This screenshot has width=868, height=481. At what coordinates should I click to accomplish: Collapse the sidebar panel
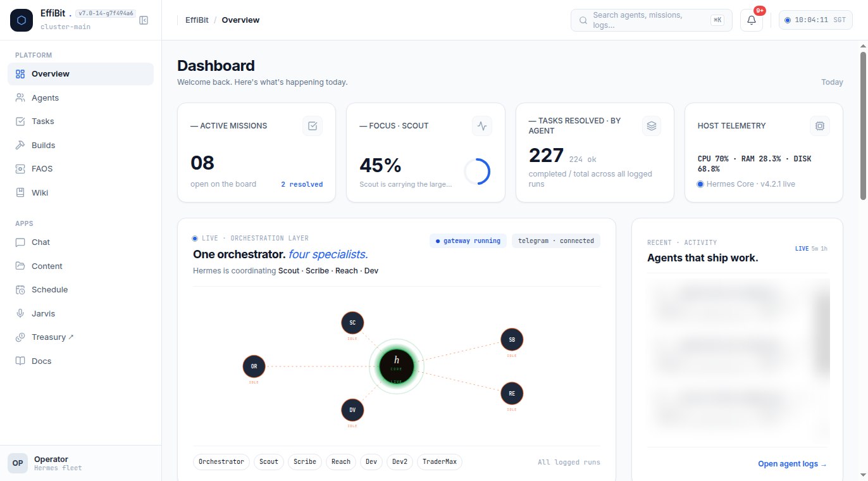(144, 20)
